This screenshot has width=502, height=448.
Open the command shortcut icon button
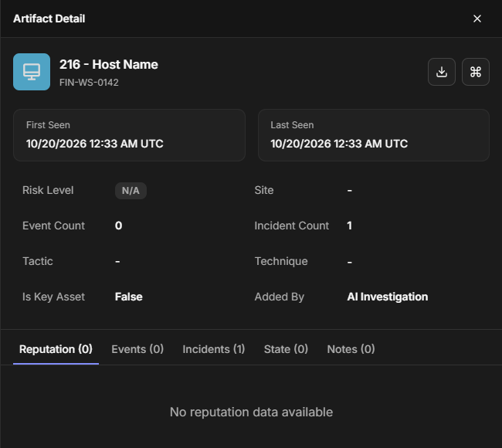pyautogui.click(x=476, y=72)
